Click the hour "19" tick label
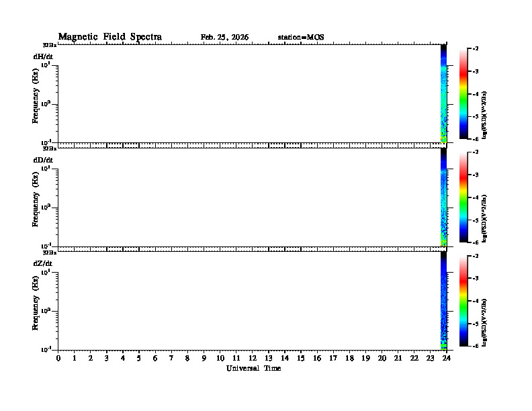Viewport: 532px width, 411px height. click(365, 359)
